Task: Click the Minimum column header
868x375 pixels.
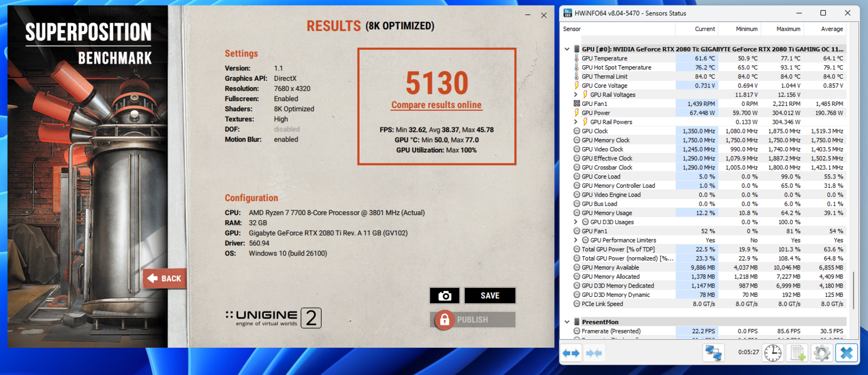Action: 746,29
